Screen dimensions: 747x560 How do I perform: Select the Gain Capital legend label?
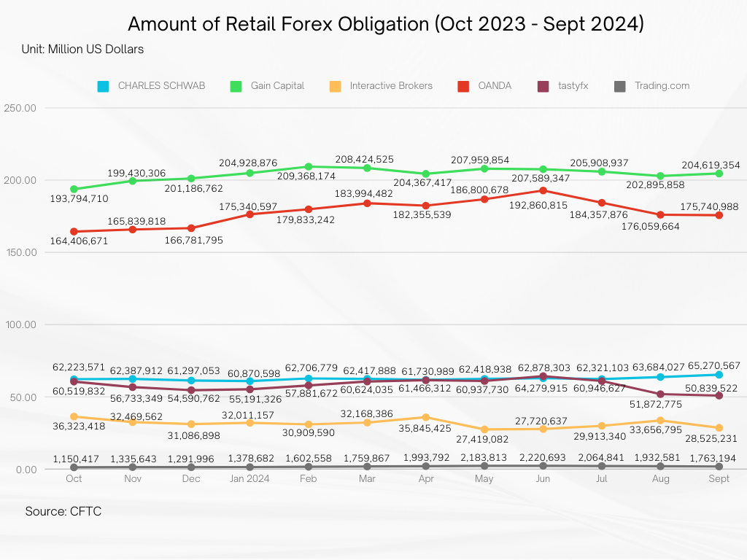pyautogui.click(x=278, y=86)
